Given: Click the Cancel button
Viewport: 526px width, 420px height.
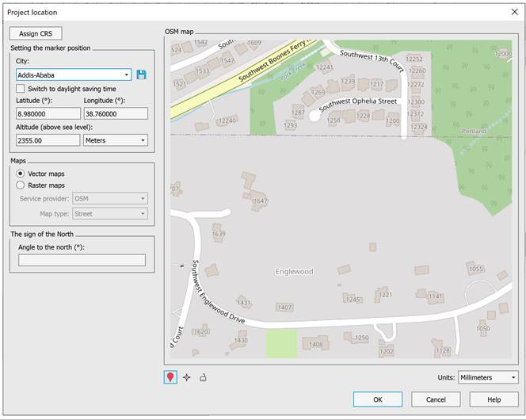Looking at the screenshot, I should [436, 399].
